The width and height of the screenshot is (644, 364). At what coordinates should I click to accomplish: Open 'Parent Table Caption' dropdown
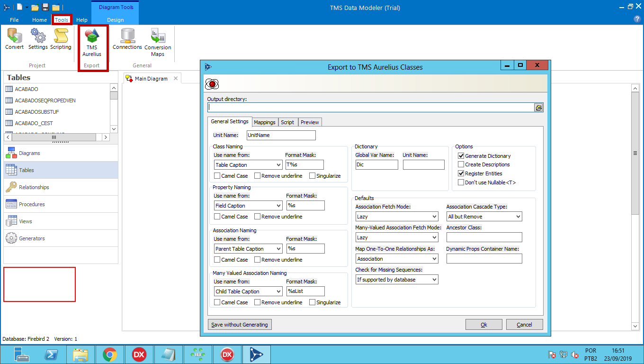pyautogui.click(x=249, y=249)
